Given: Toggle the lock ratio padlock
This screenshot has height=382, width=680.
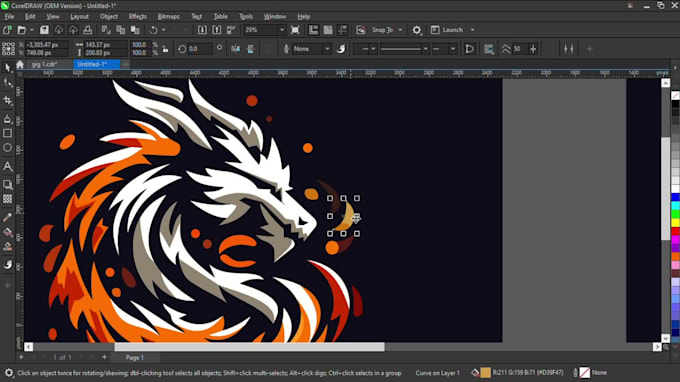Looking at the screenshot, I should (x=165, y=49).
